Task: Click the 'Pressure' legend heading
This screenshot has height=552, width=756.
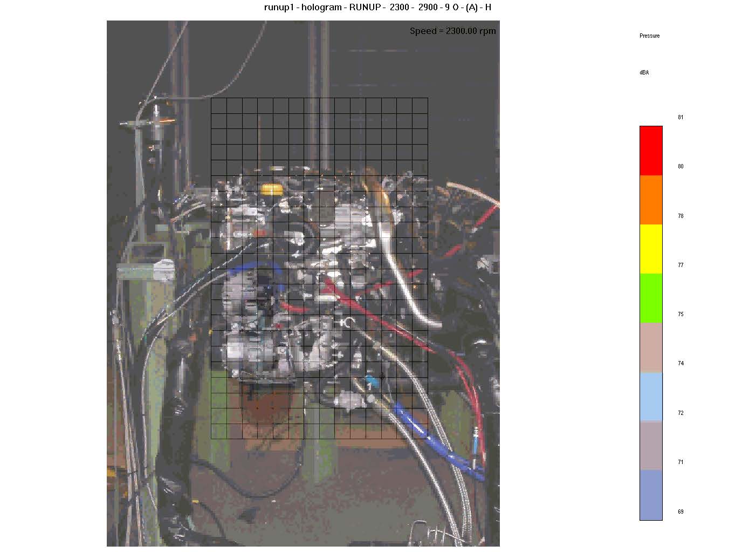Action: point(649,36)
